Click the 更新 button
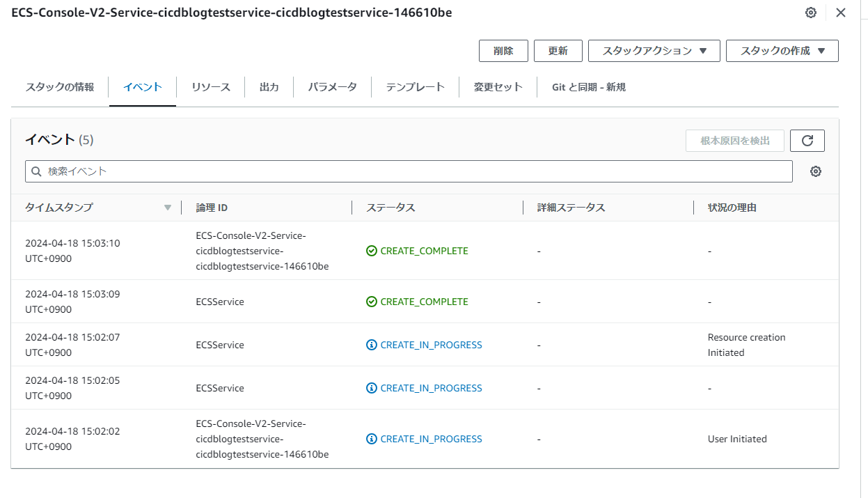The height and width of the screenshot is (498, 868). 558,51
